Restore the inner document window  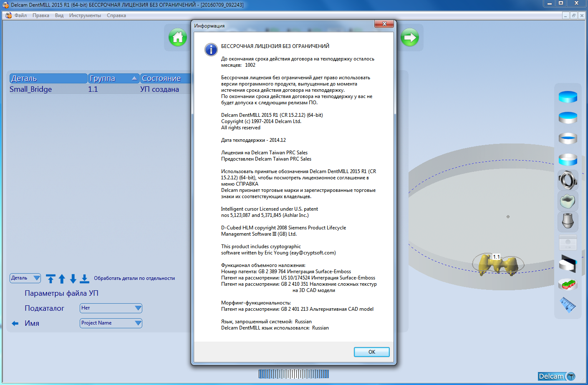coord(574,15)
